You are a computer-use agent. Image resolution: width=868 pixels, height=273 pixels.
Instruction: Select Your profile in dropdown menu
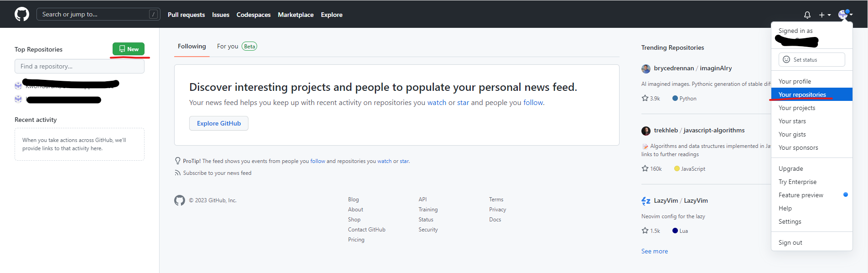coord(812,81)
